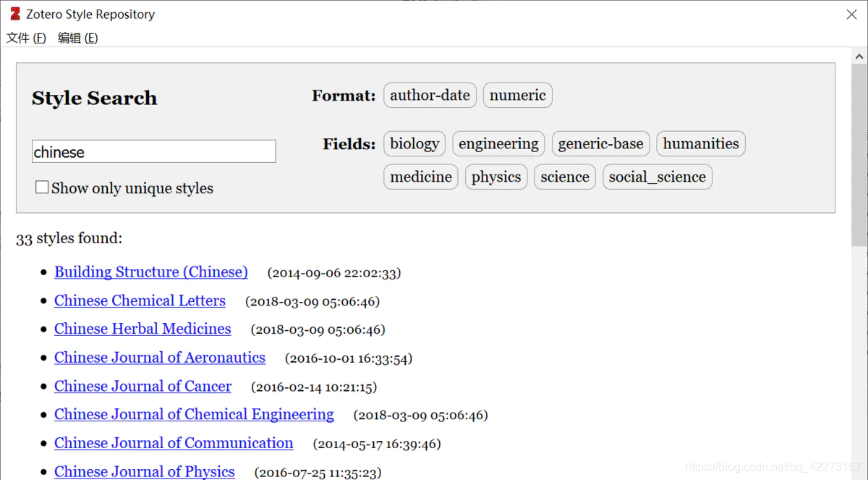
Task: Filter by numeric format
Action: [x=518, y=95]
